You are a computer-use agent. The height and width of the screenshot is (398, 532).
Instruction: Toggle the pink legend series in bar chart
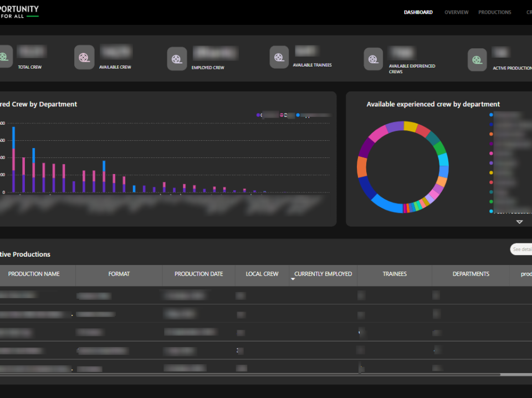coord(282,115)
